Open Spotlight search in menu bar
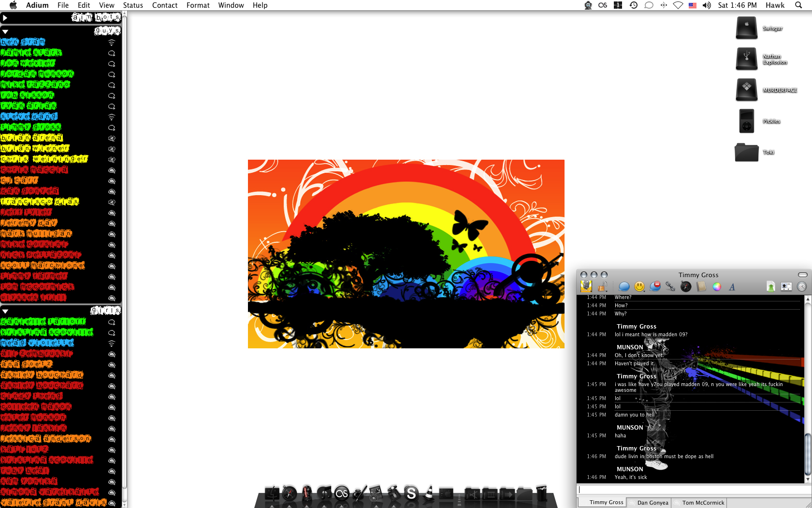 point(798,5)
